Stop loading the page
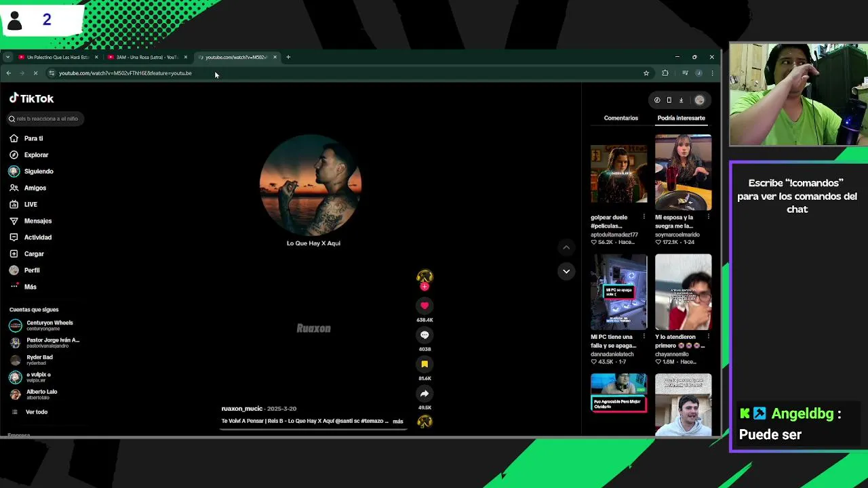 tap(35, 73)
